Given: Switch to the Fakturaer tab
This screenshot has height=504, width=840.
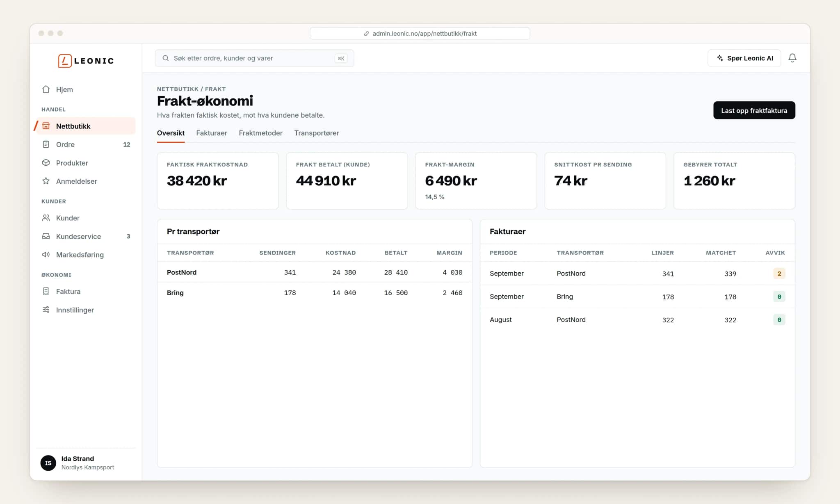Looking at the screenshot, I should tap(212, 133).
